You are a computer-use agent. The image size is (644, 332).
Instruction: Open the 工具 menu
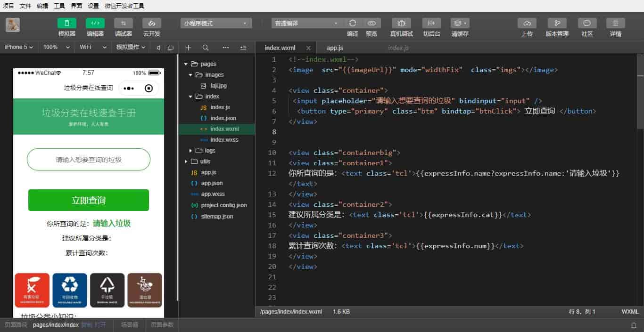point(59,6)
